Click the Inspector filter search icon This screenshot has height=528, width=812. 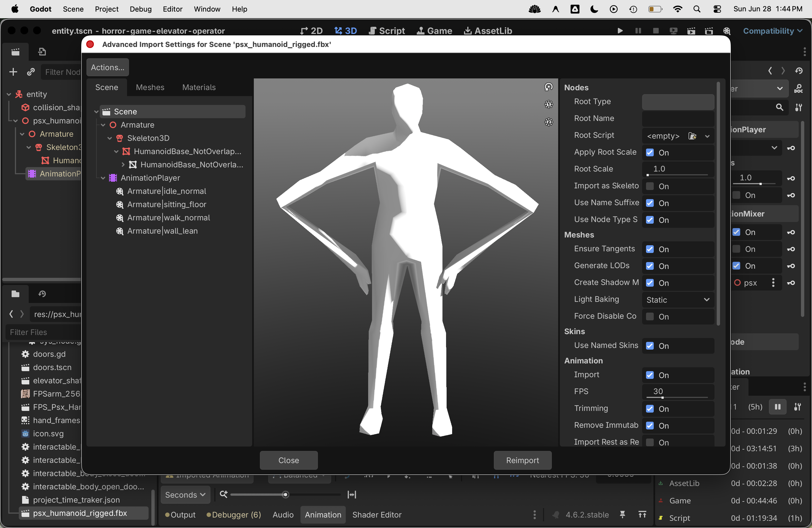point(779,107)
